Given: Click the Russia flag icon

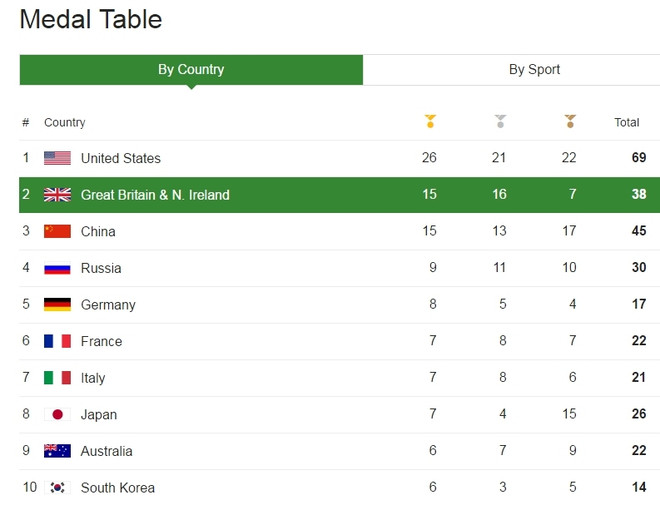Looking at the screenshot, I should pyautogui.click(x=57, y=268).
